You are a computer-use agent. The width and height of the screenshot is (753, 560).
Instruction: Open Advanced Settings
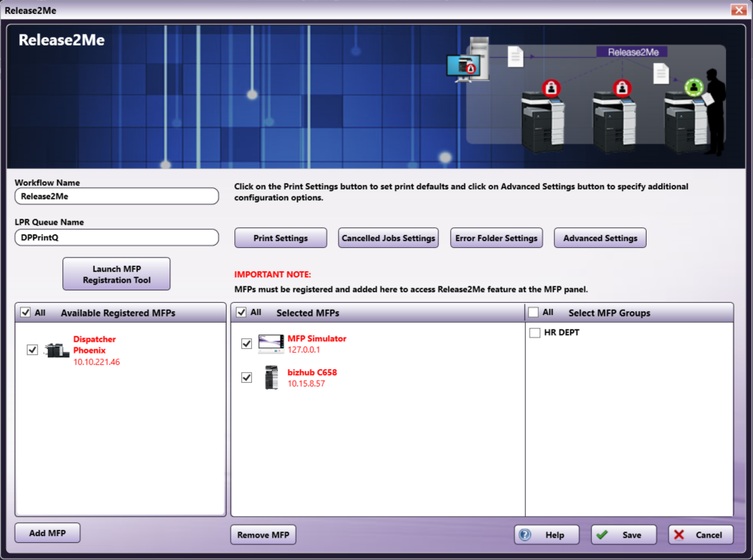point(600,238)
